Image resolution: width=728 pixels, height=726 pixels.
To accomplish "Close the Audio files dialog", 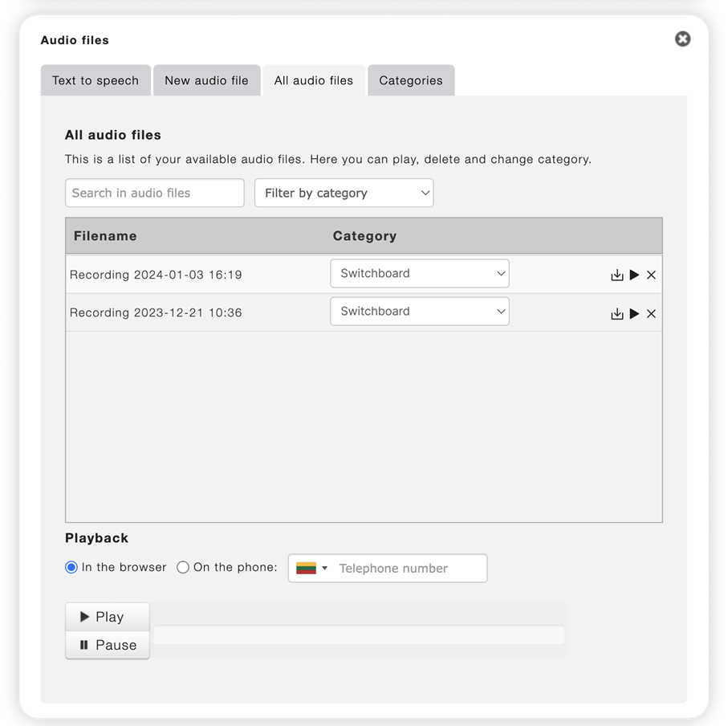I will coord(682,39).
